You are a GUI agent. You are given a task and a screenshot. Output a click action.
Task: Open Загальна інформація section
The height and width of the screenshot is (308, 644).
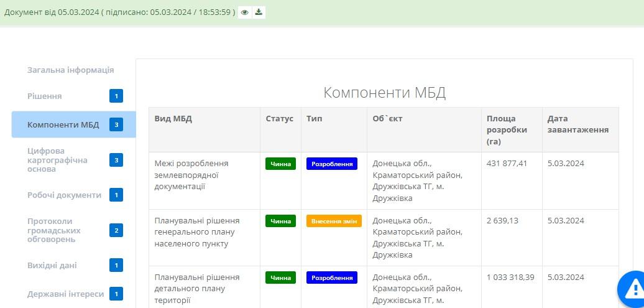[70, 70]
